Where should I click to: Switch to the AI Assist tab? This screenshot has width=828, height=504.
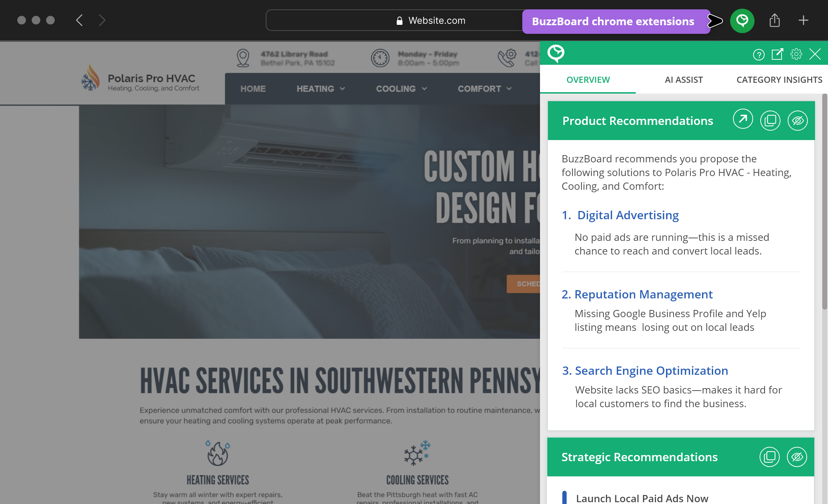[x=683, y=80]
